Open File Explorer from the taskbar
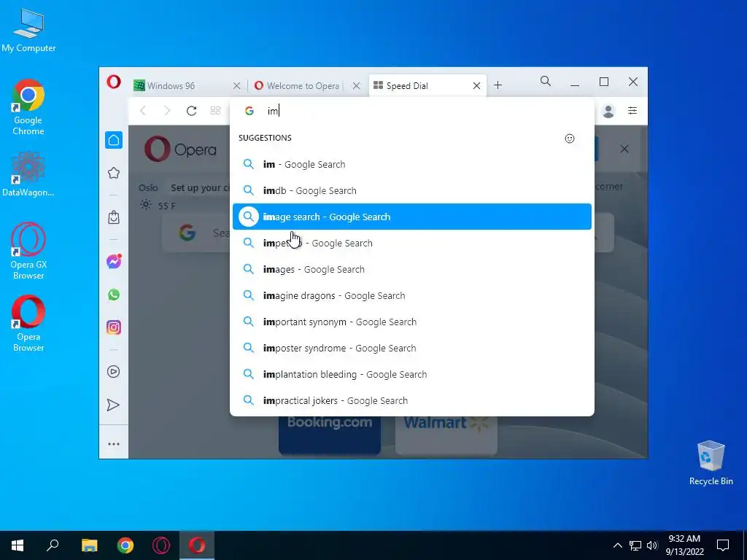The image size is (747, 560). point(89,545)
